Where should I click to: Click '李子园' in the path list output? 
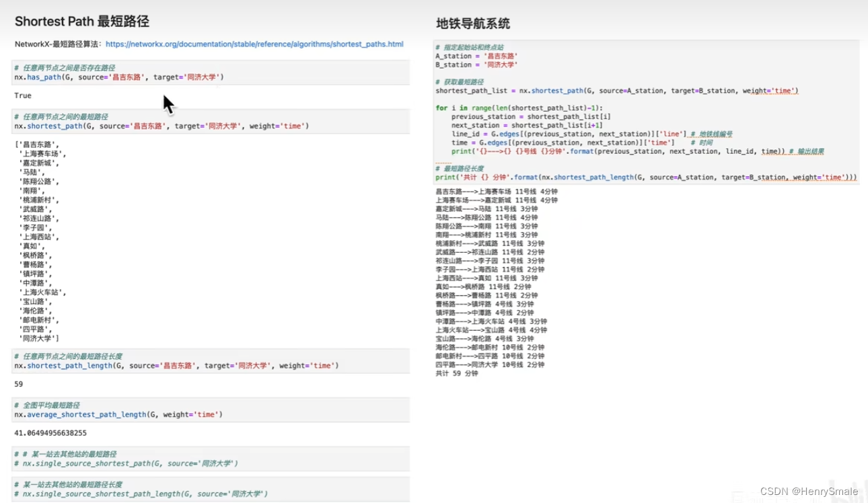[36, 228]
